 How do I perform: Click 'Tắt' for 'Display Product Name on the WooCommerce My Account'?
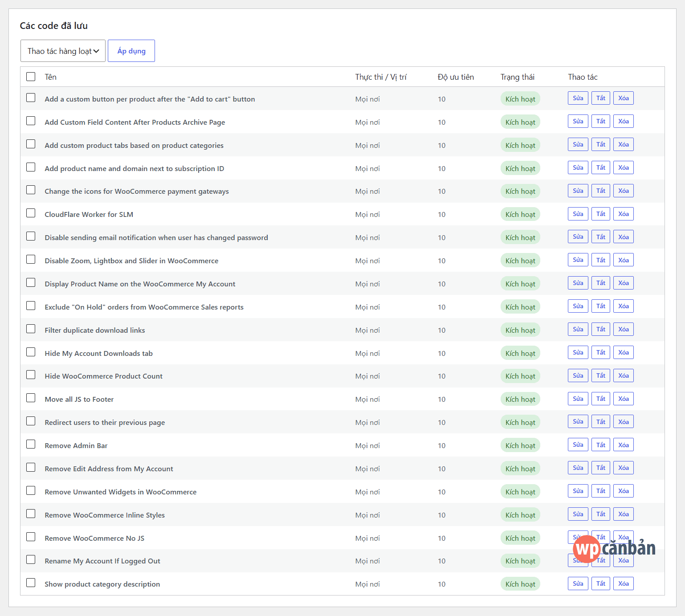click(x=601, y=283)
